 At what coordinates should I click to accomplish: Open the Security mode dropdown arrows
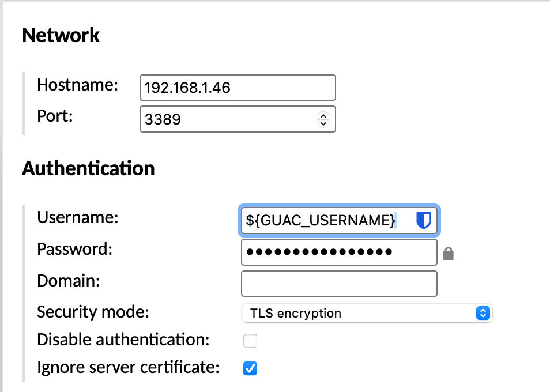coord(483,313)
